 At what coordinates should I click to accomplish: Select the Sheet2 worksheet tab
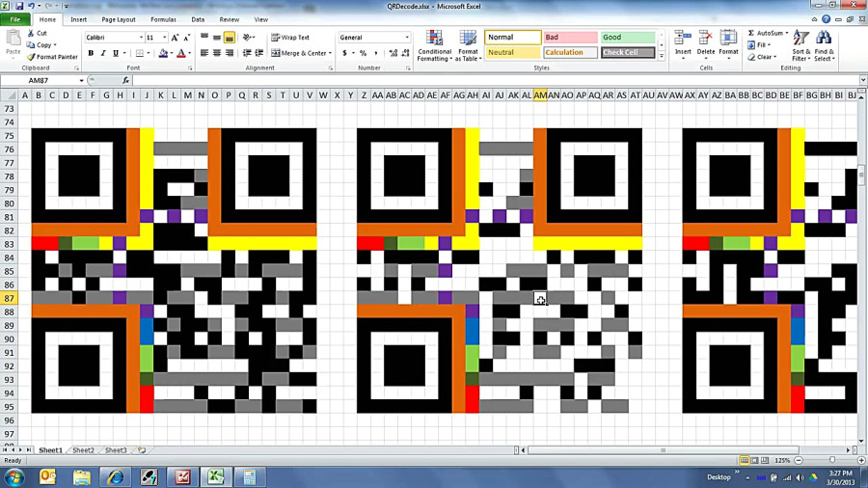83,450
